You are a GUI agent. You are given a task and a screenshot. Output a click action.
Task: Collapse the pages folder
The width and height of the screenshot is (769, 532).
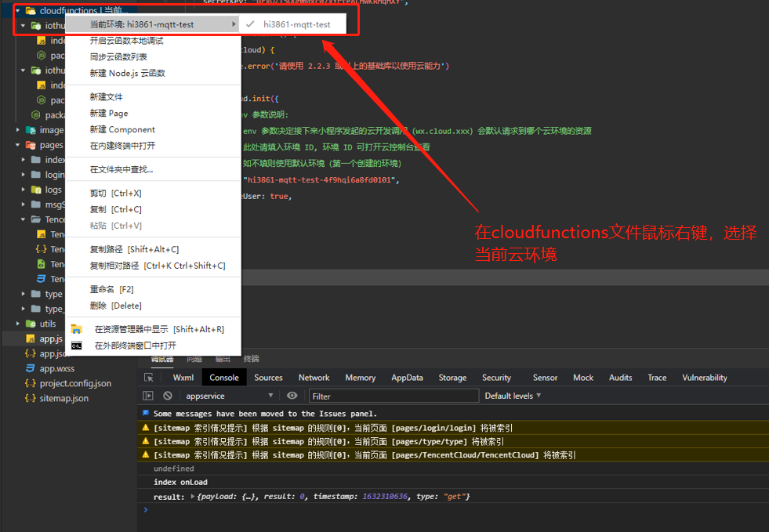(x=20, y=145)
